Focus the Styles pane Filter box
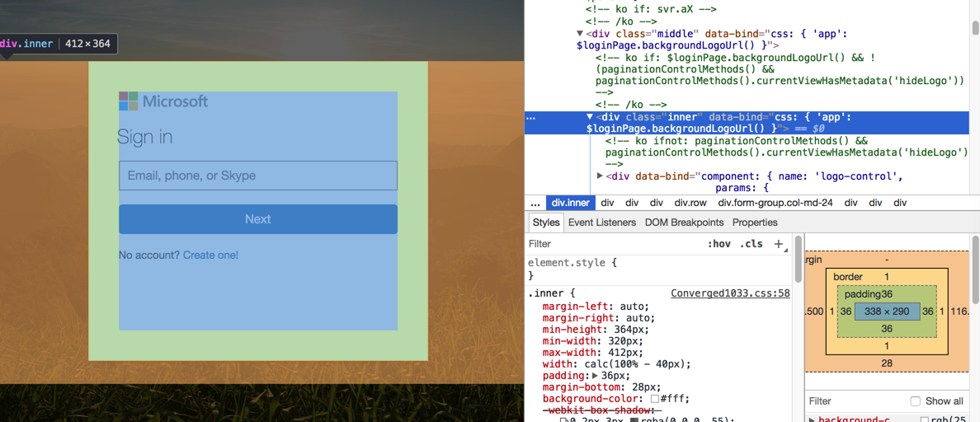980x422 pixels. pyautogui.click(x=612, y=244)
